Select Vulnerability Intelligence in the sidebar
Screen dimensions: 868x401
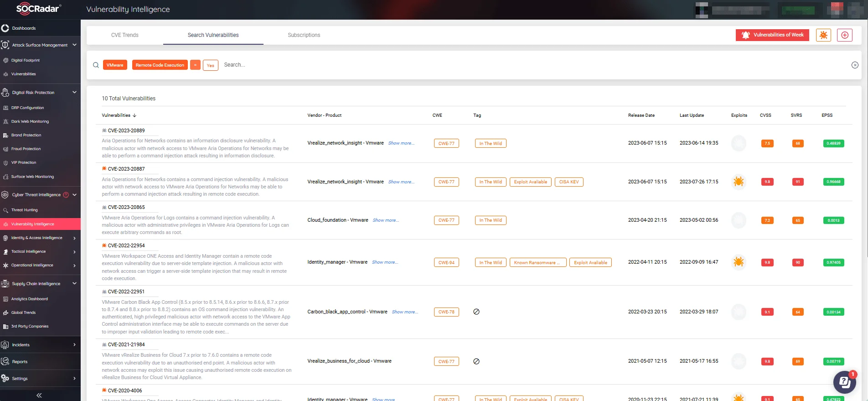point(40,224)
